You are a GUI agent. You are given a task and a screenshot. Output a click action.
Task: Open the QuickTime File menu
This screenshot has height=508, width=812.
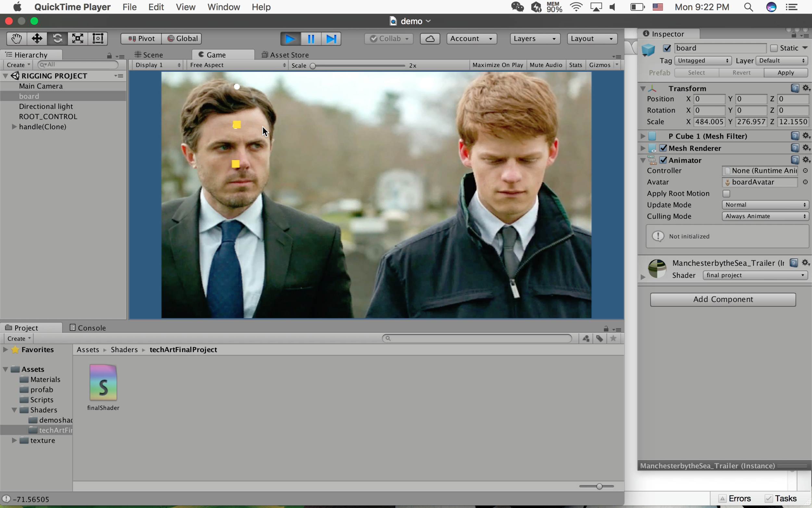130,7
